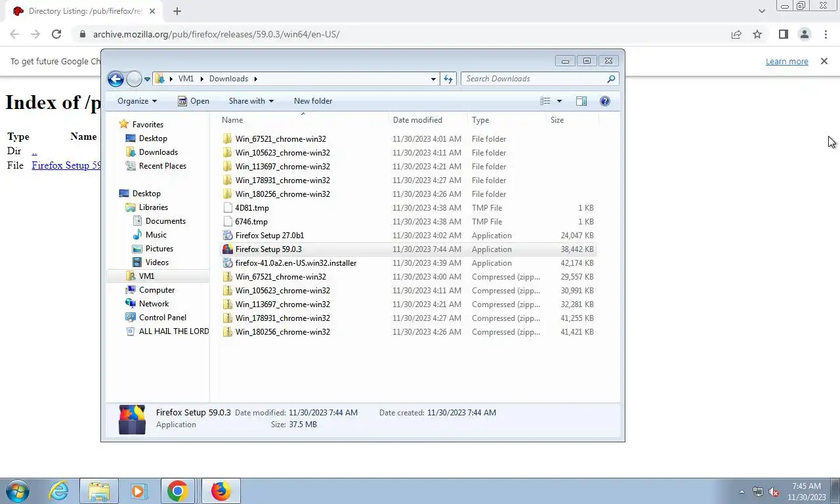The height and width of the screenshot is (504, 840).
Task: Select the 4D81.tmp file
Action: tap(408, 208)
